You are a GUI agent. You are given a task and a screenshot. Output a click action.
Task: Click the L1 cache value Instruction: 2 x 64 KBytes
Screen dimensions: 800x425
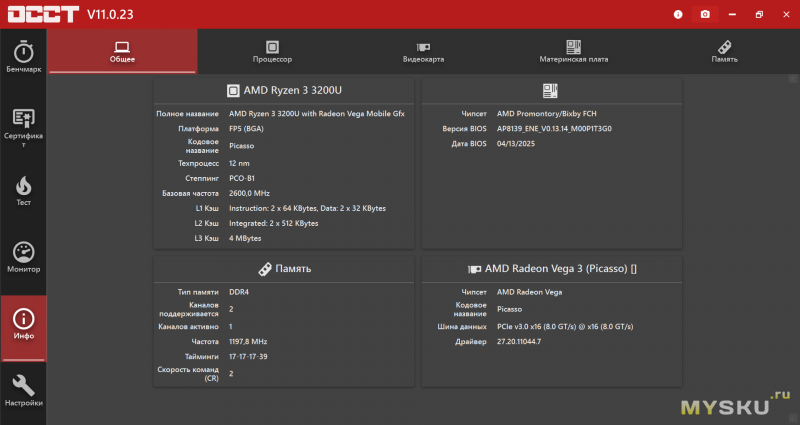[307, 208]
